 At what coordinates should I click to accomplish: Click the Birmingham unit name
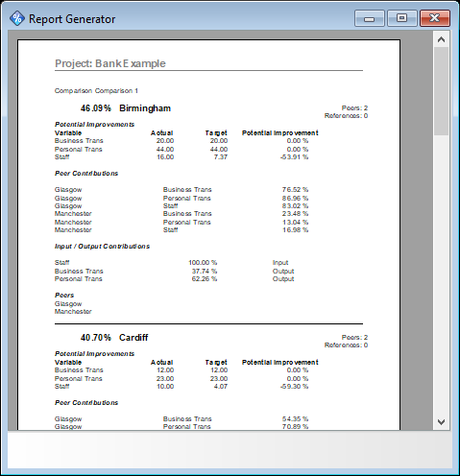tap(145, 108)
